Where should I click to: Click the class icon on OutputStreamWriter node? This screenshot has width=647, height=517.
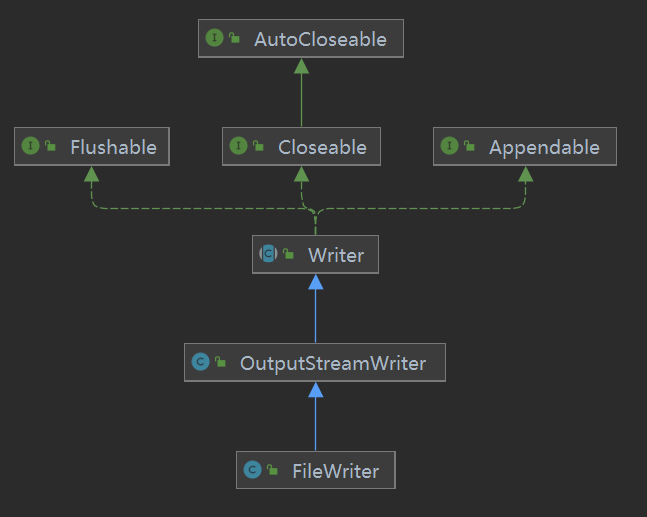click(201, 362)
